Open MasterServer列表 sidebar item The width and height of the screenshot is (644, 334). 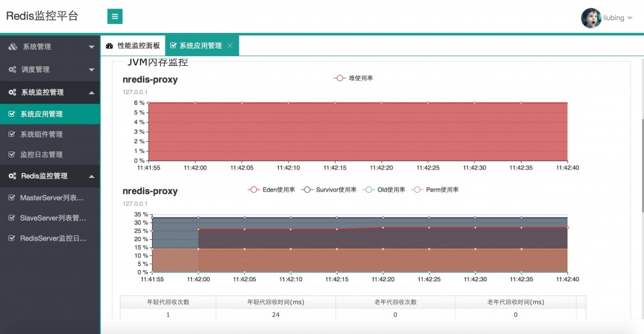(x=50, y=198)
